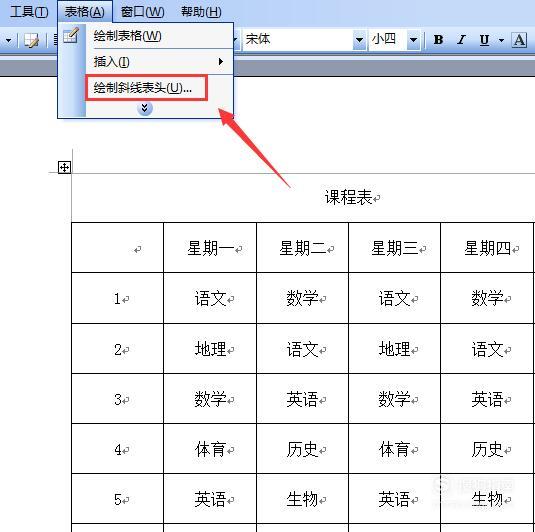The height and width of the screenshot is (532, 535).
Task: Expand the full menu with the double chevron
Action: [145, 109]
